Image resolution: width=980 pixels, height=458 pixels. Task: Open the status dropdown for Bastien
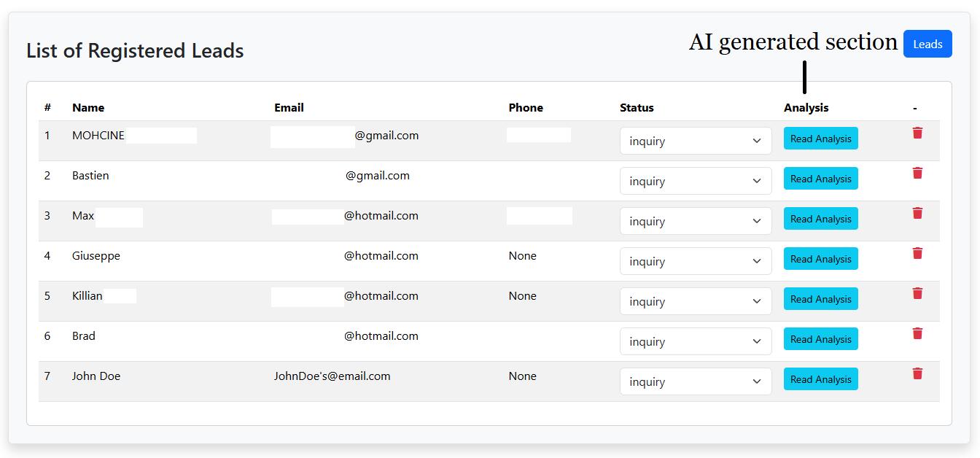(x=695, y=180)
